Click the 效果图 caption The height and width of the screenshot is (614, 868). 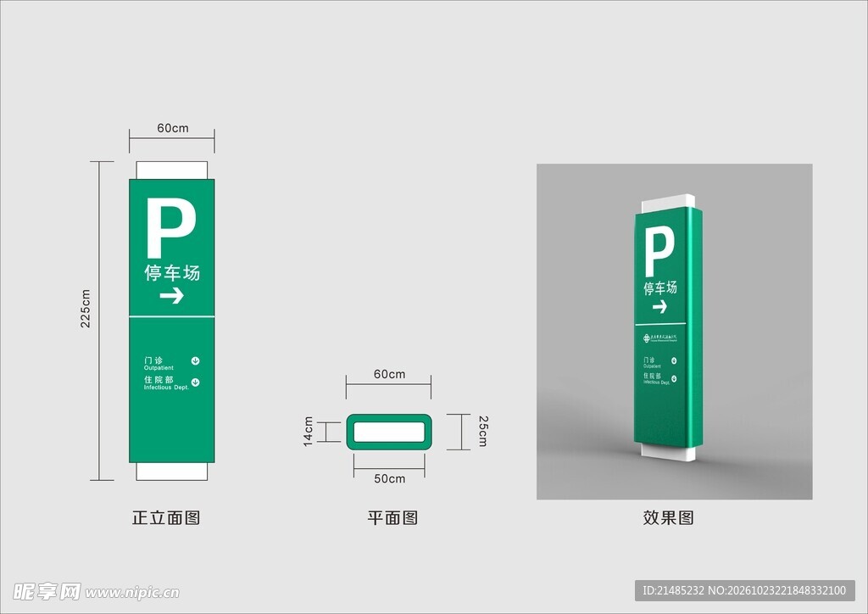tap(668, 517)
